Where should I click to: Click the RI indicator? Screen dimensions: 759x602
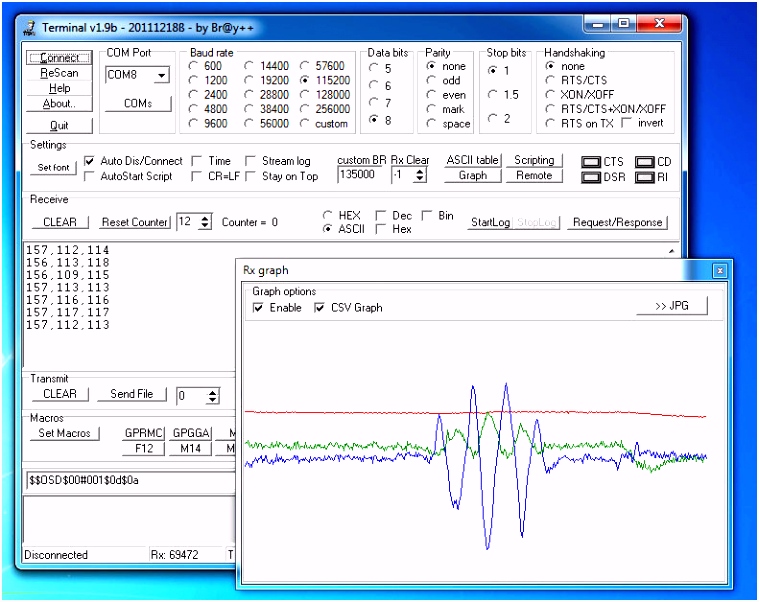pos(645,178)
